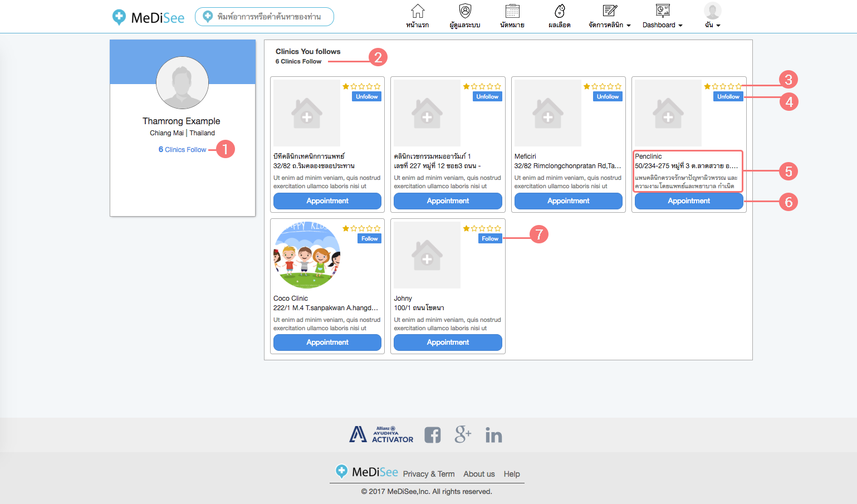This screenshot has width=857, height=504.
Task: Click the Allianz Ayudhya Activator logo
Action: [381, 434]
